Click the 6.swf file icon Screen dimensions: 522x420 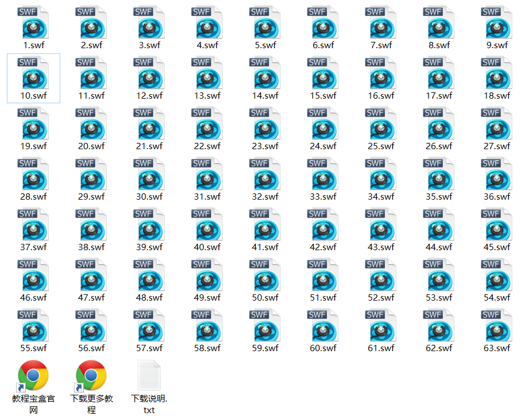[x=323, y=22]
